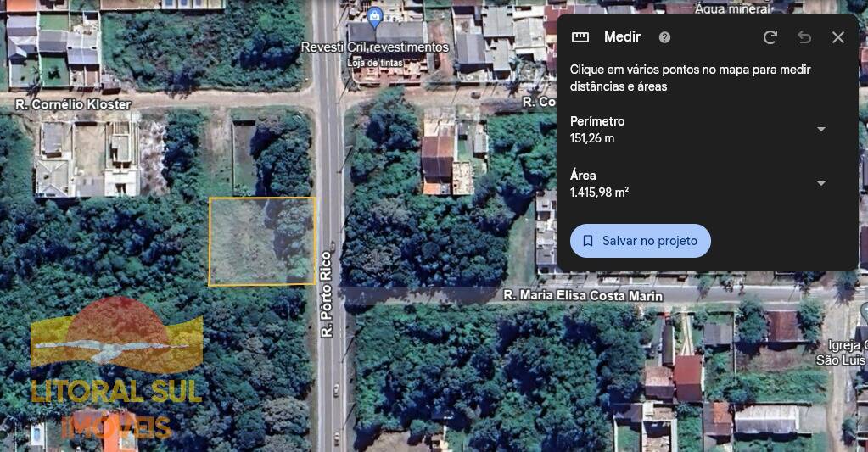Click the Área 1.415,98 m² value
The height and width of the screenshot is (452, 868).
(599, 193)
